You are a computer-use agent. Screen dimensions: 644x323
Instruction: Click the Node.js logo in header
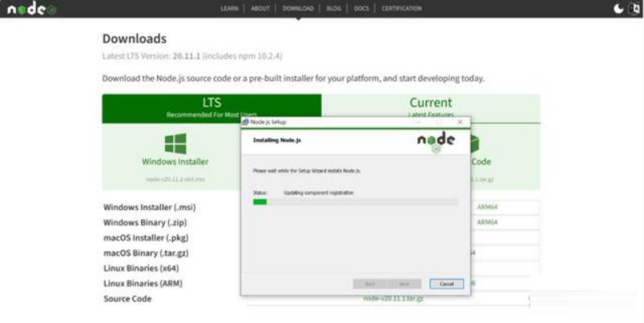(x=31, y=9)
